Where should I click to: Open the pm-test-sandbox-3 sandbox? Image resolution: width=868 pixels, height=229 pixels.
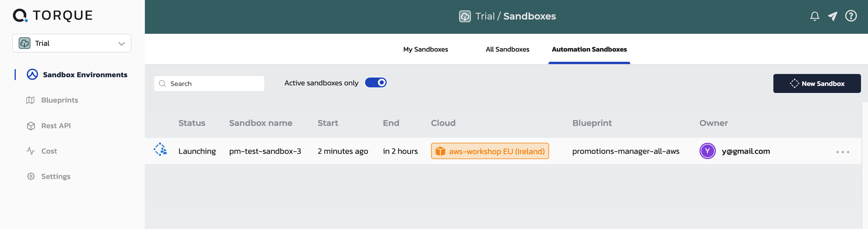click(265, 151)
